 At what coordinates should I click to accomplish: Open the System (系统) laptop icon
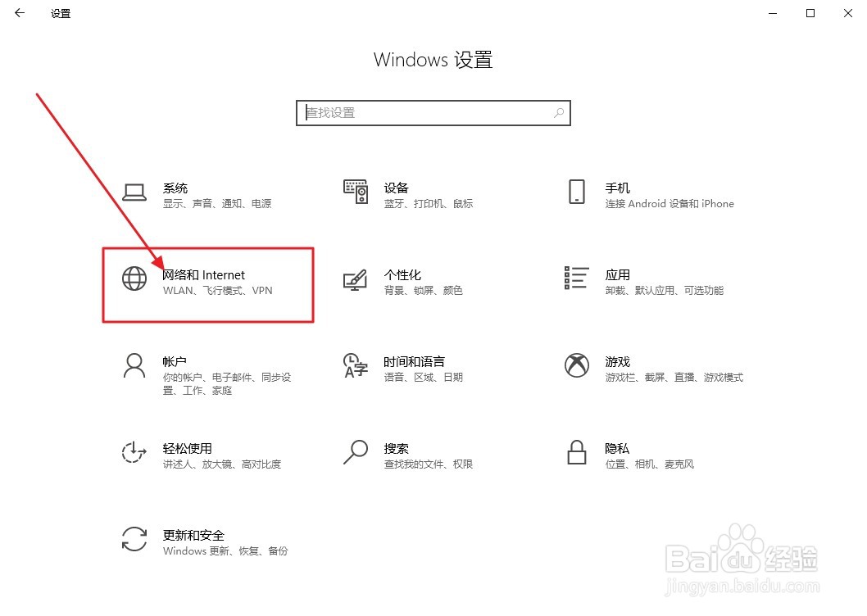(x=134, y=192)
